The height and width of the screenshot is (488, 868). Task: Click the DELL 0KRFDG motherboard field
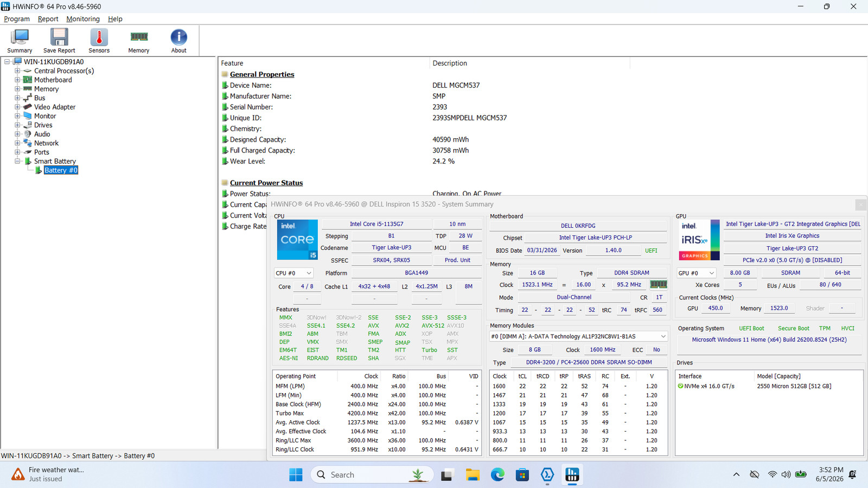tap(578, 226)
